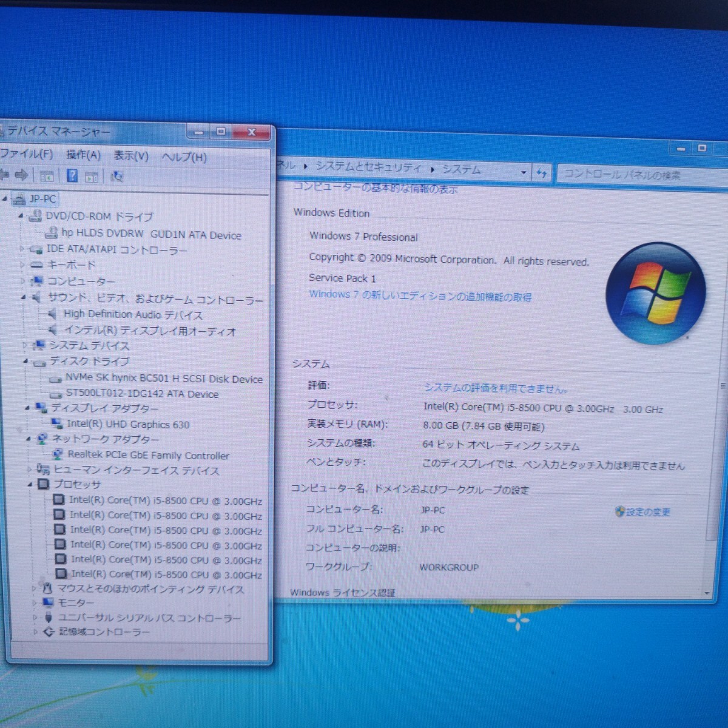This screenshot has height=728, width=728.
Task: Click the コンピューター category icon
Action: tap(38, 281)
